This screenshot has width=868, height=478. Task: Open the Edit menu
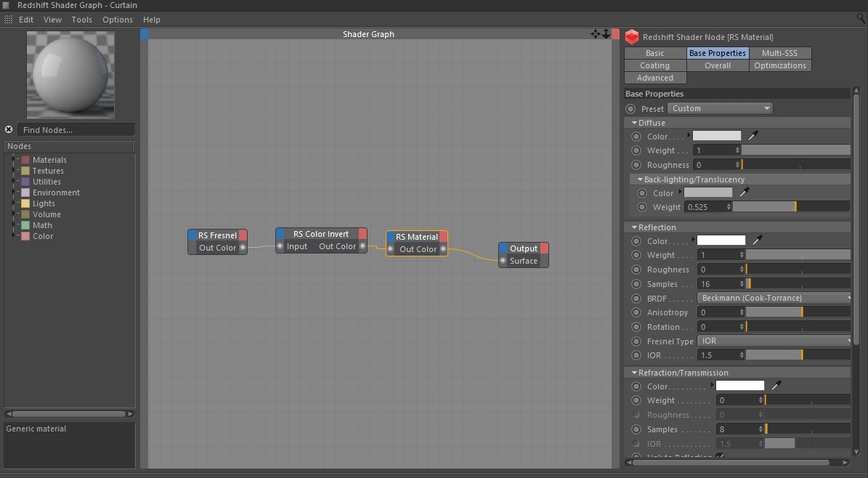(x=26, y=20)
